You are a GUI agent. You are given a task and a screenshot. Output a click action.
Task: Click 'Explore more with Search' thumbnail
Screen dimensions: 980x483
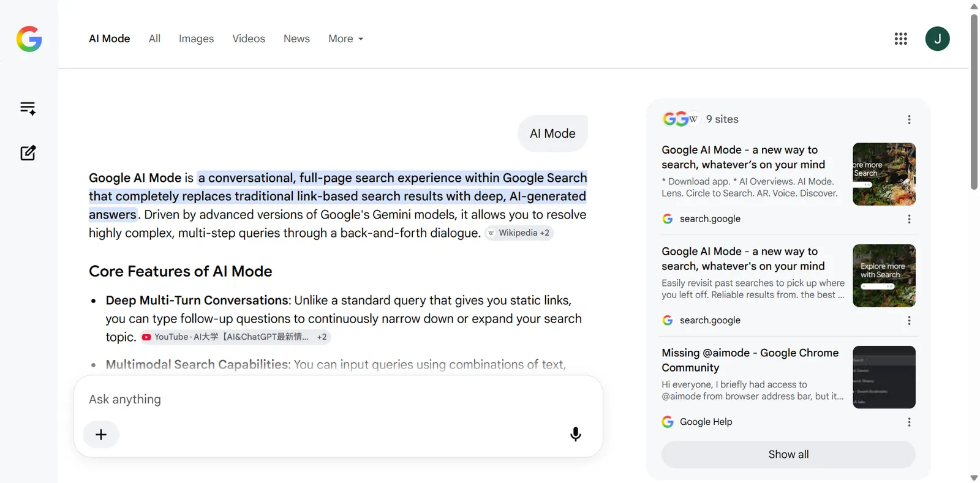884,275
